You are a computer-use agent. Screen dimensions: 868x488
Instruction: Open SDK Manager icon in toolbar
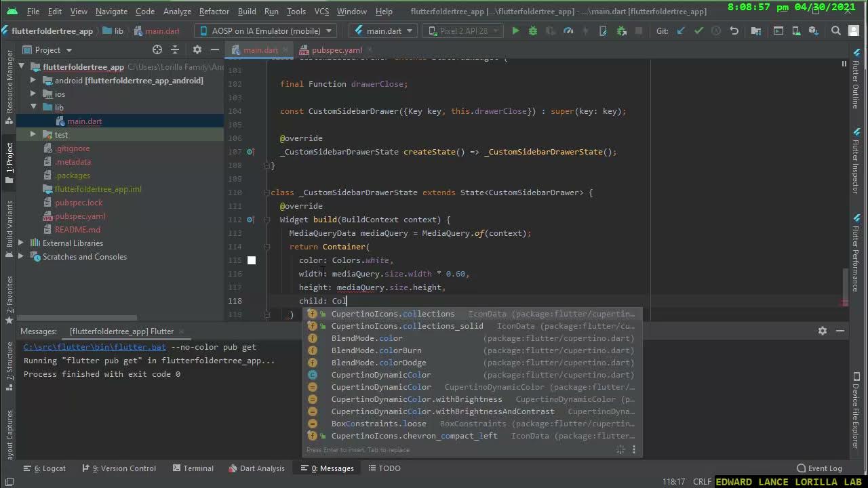[814, 31]
